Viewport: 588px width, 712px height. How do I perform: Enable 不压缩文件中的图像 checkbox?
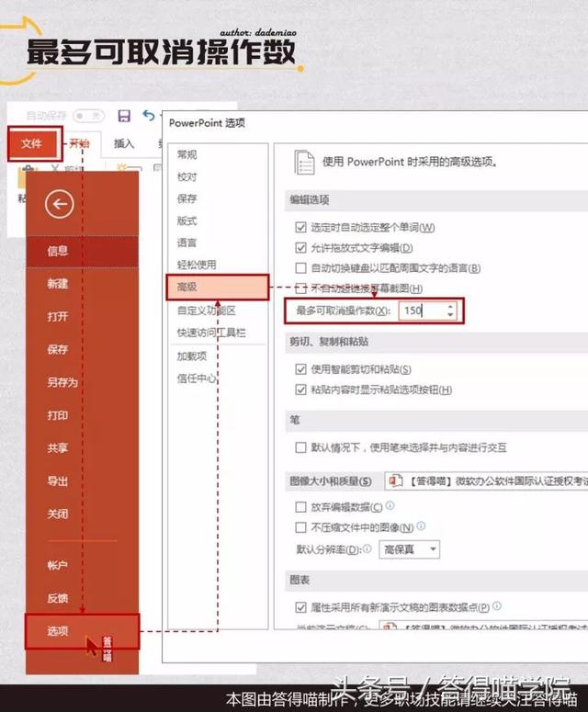point(300,527)
